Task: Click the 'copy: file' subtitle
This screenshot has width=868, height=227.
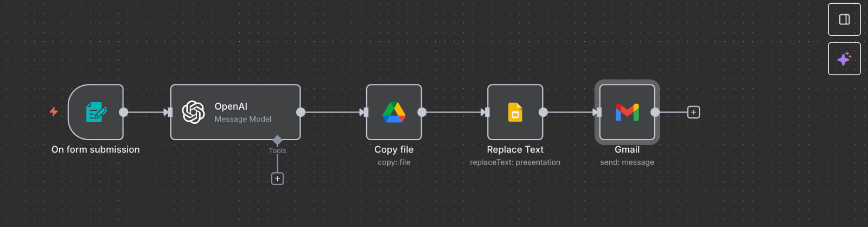Action: pyautogui.click(x=394, y=162)
